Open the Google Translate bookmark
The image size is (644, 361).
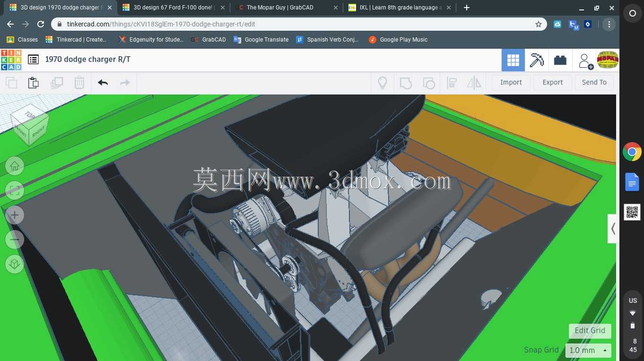click(261, 40)
